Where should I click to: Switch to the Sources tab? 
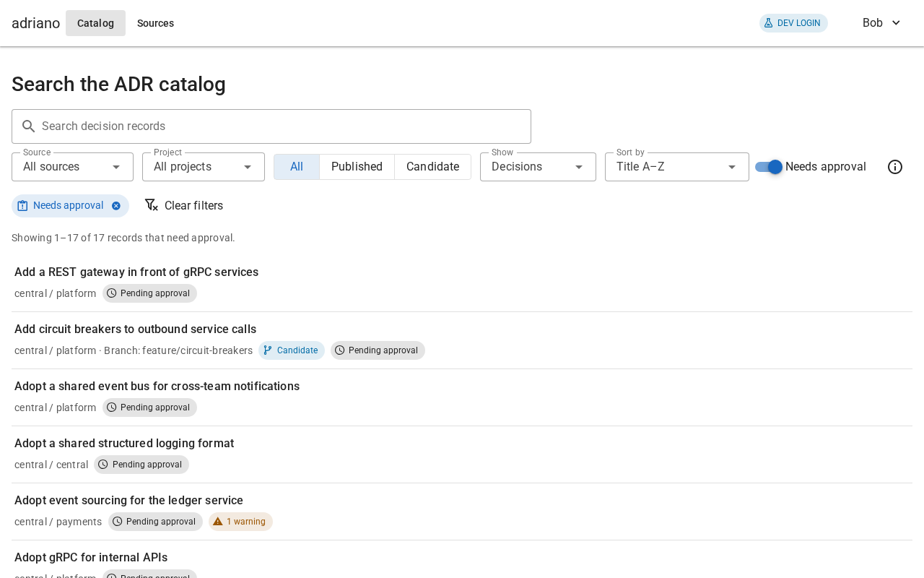tap(155, 23)
